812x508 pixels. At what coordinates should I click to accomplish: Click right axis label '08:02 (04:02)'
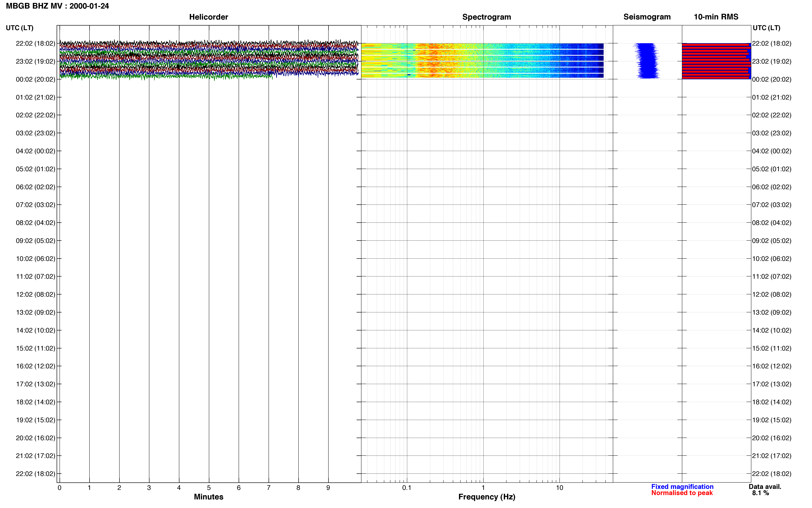(772, 223)
